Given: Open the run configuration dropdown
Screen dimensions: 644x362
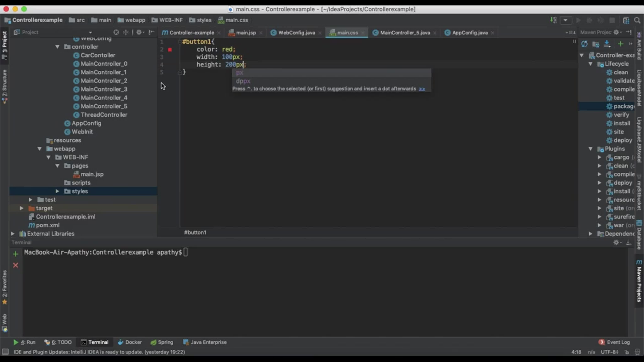Looking at the screenshot, I should click(566, 20).
